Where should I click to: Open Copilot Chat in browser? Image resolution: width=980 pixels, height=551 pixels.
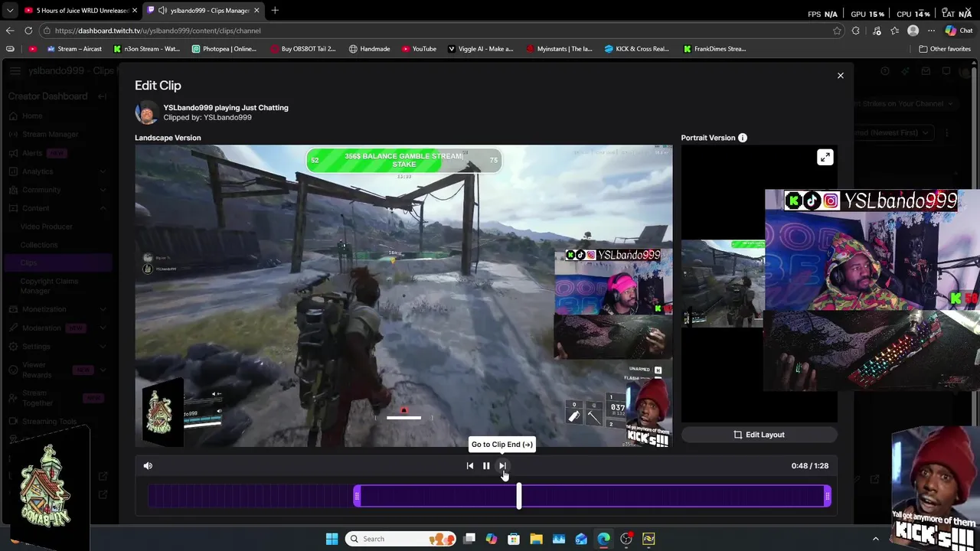[x=959, y=31]
